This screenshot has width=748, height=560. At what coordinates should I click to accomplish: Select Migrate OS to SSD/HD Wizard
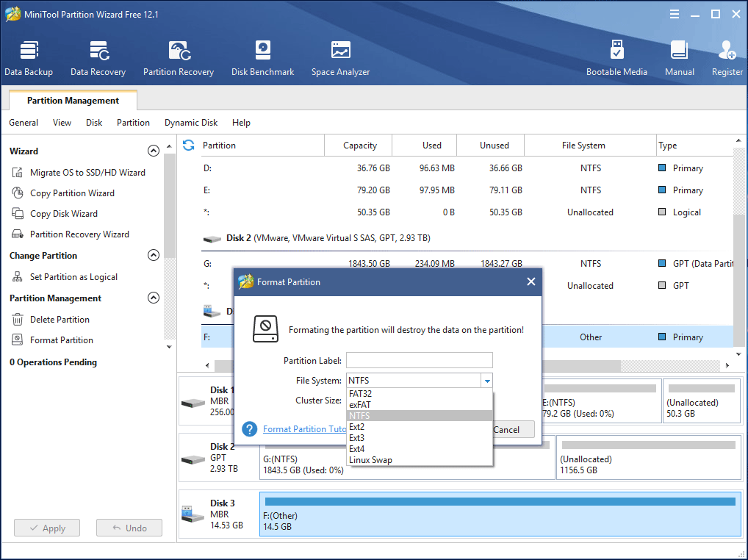[x=87, y=173]
